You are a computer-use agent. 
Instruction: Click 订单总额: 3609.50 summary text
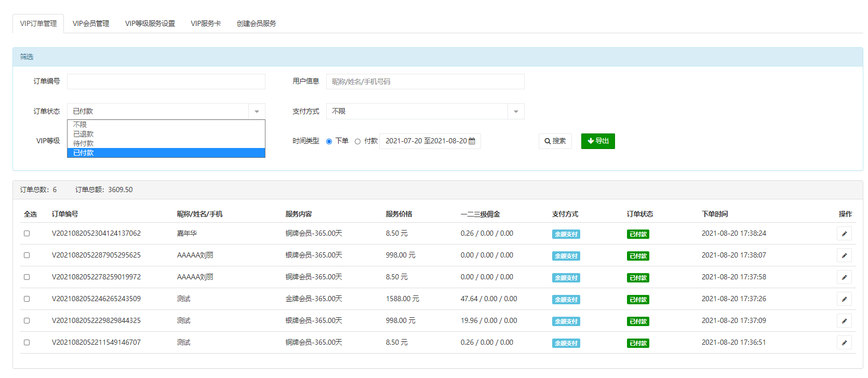tap(104, 190)
